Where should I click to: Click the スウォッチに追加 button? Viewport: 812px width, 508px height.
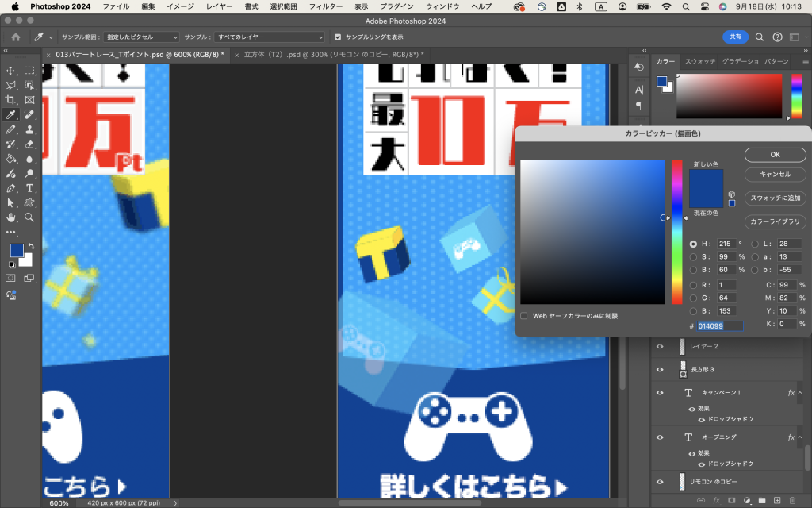point(775,198)
